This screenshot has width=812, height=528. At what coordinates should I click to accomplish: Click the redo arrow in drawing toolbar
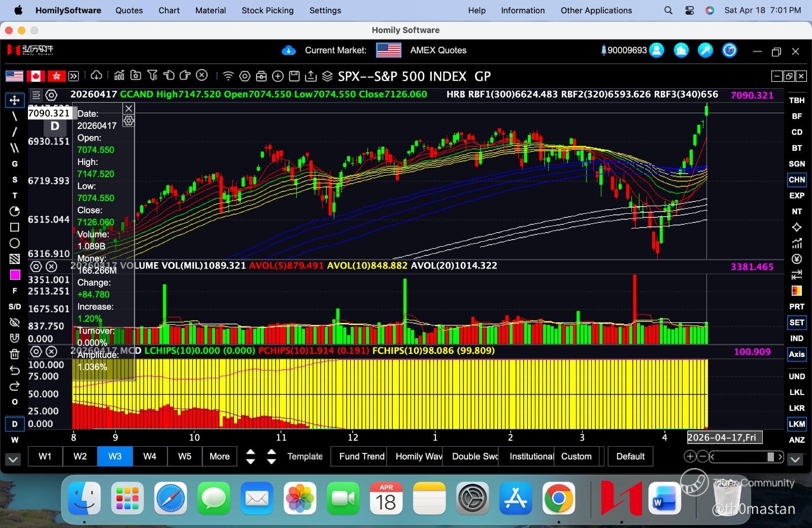point(15,386)
